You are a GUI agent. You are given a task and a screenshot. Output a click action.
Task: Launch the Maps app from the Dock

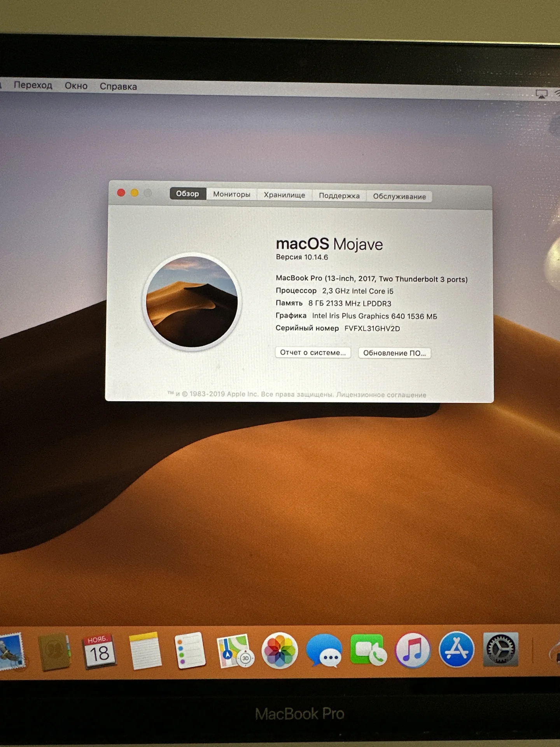click(x=235, y=651)
